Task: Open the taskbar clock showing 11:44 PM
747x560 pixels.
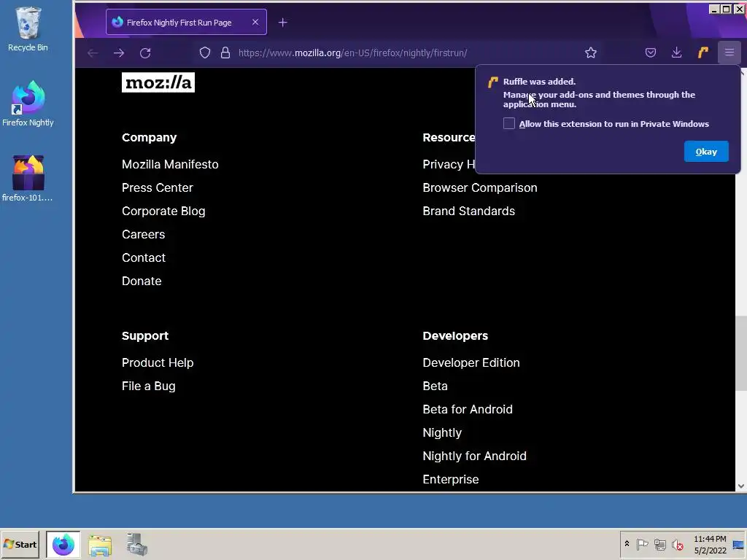Action: click(710, 545)
